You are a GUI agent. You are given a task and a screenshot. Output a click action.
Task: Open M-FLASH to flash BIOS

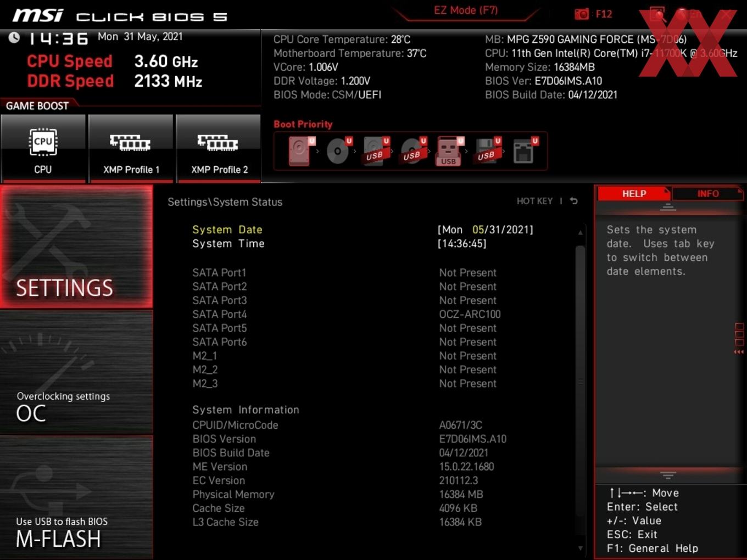[x=76, y=497]
